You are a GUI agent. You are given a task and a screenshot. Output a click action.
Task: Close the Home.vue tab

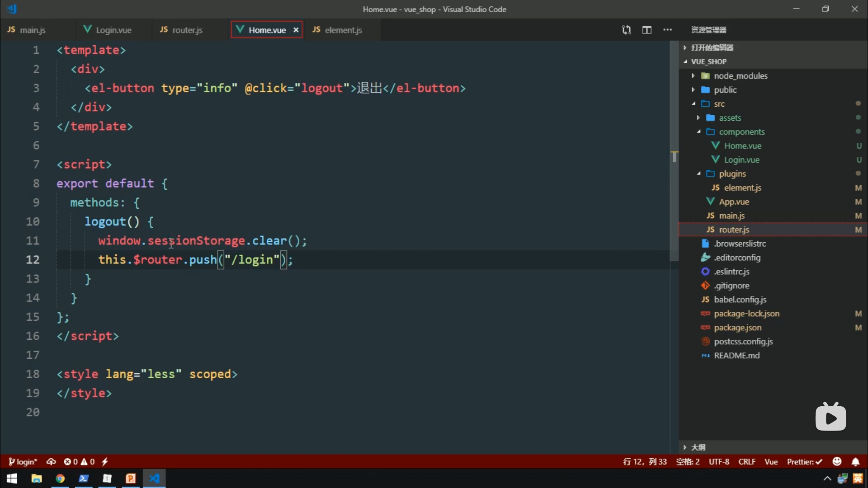pyautogui.click(x=296, y=30)
